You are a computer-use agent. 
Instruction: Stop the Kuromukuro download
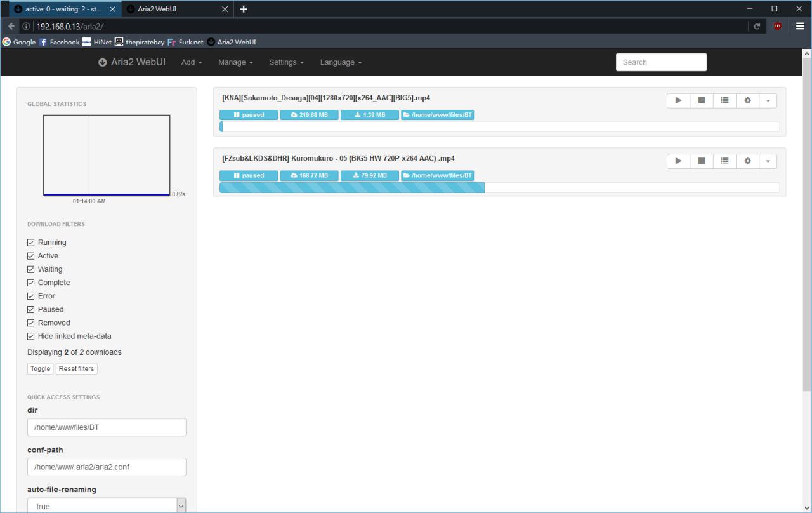tap(701, 161)
